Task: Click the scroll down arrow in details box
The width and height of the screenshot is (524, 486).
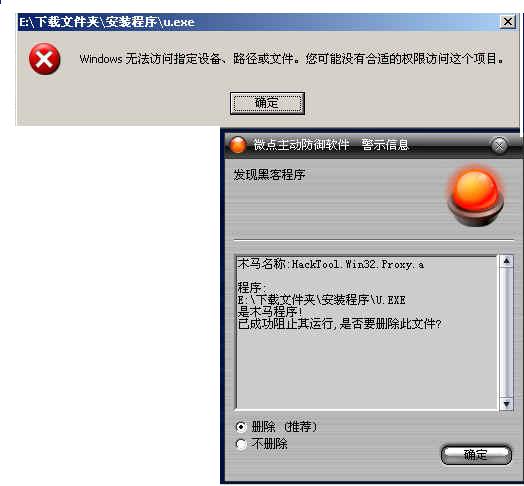Action: pyautogui.click(x=506, y=404)
